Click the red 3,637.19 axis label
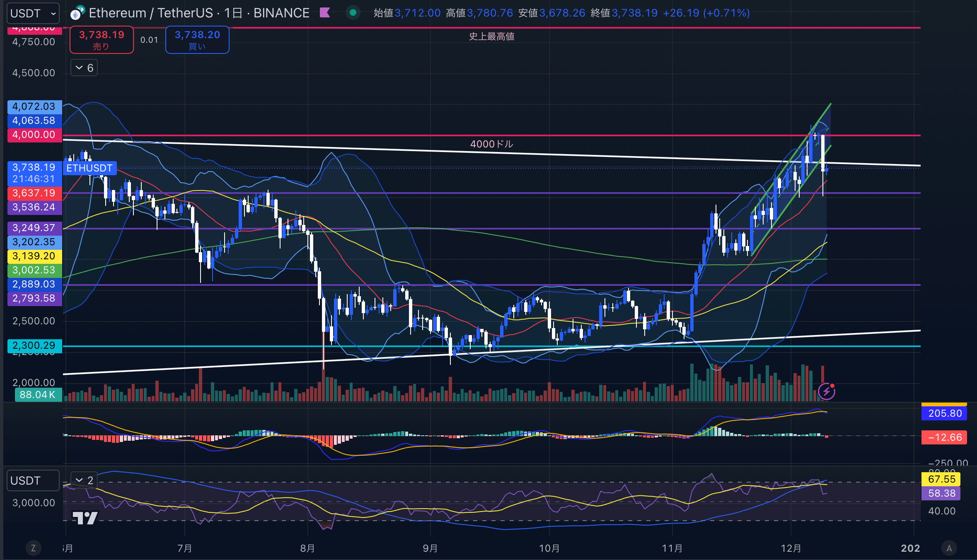 [34, 193]
